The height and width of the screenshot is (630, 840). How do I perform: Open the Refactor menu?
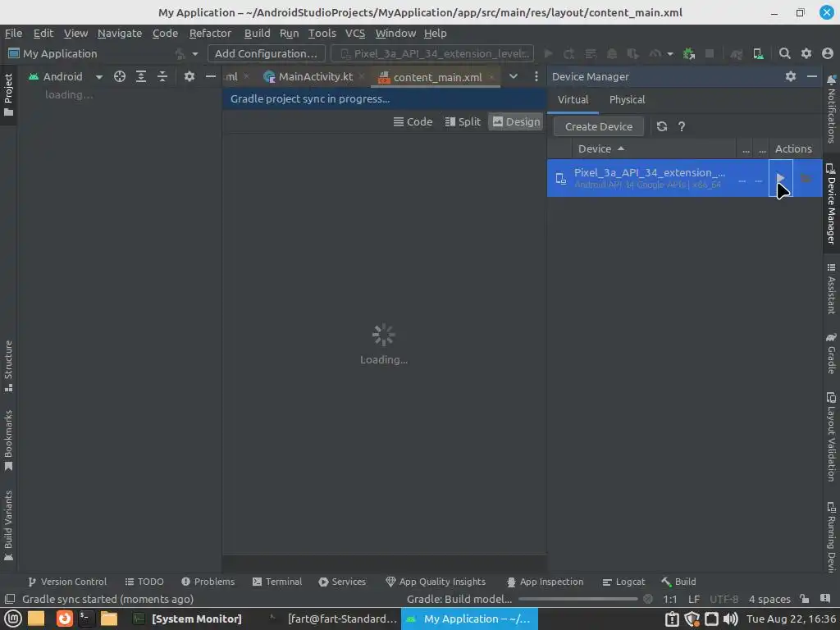210,33
